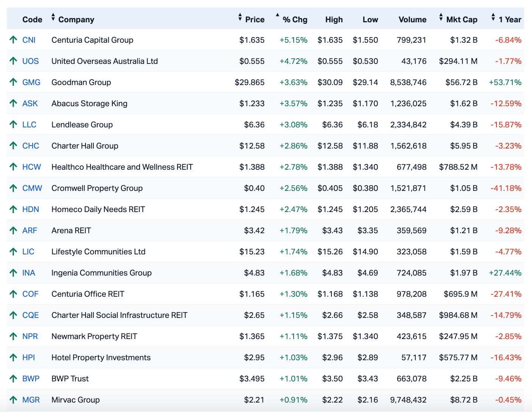Click the green up arrow beside MGR
532x412 pixels.
[x=13, y=400]
